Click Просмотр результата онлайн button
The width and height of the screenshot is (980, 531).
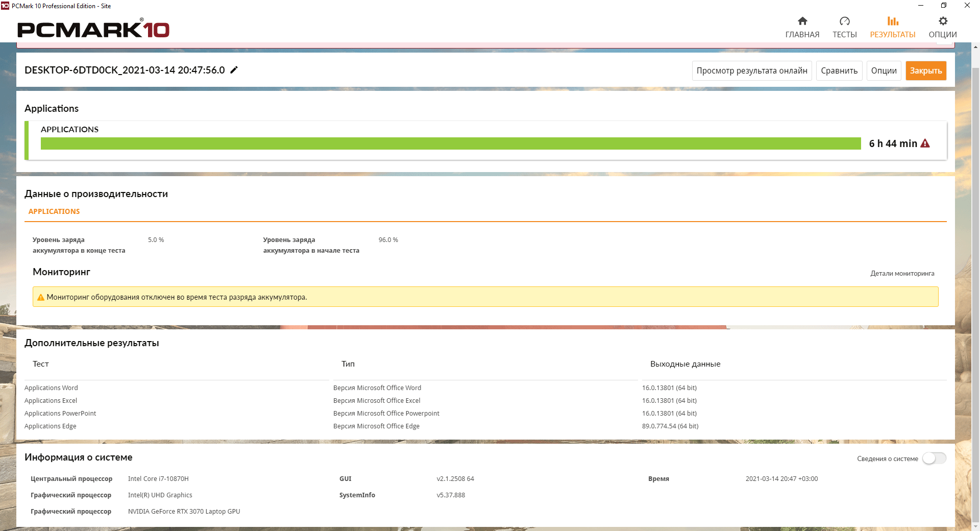pos(752,70)
